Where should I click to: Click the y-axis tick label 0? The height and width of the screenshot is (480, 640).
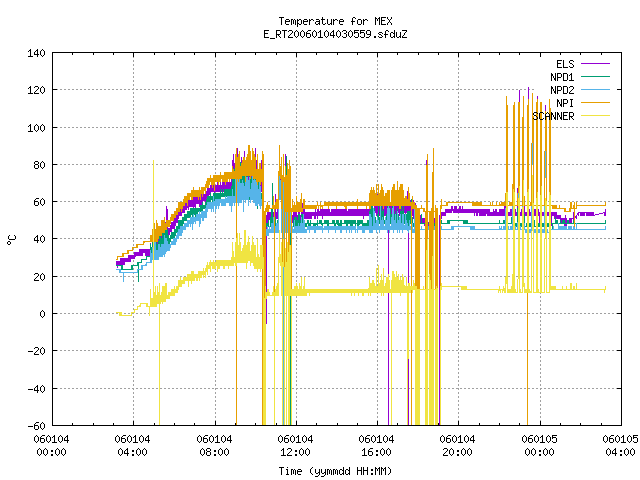point(42,314)
